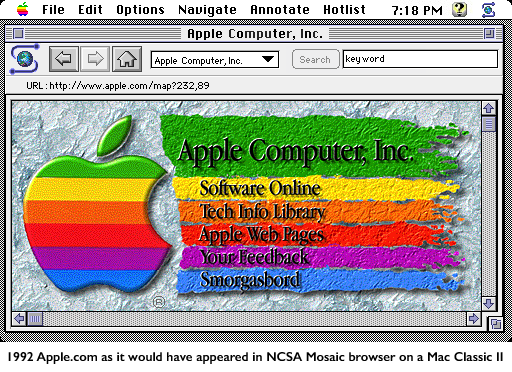
Task: Click the Mosaic globe logo in toolbar
Action: pyautogui.click(x=25, y=59)
